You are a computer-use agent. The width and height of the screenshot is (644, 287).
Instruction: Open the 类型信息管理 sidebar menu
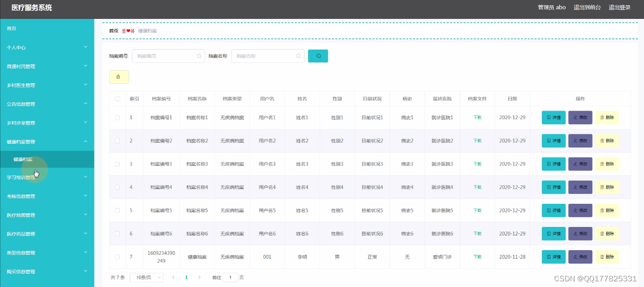[47, 253]
